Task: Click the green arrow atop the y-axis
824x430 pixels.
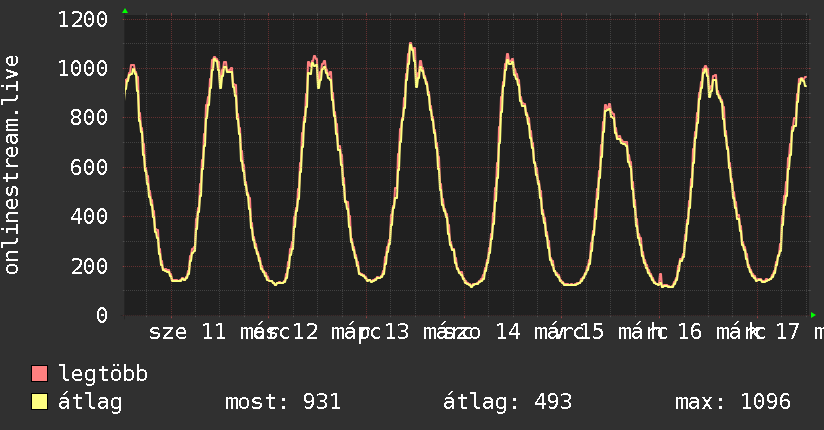Action: tap(125, 10)
